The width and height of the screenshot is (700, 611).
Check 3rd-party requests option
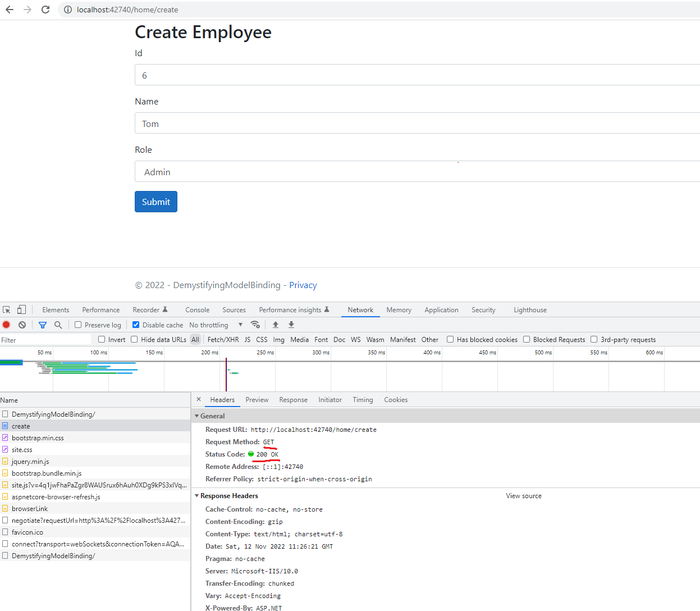point(594,339)
